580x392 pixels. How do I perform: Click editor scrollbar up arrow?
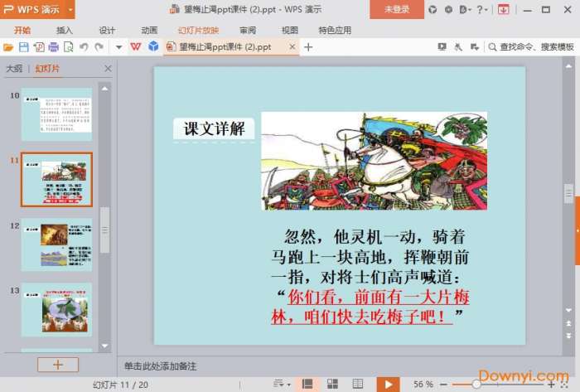tap(568, 66)
